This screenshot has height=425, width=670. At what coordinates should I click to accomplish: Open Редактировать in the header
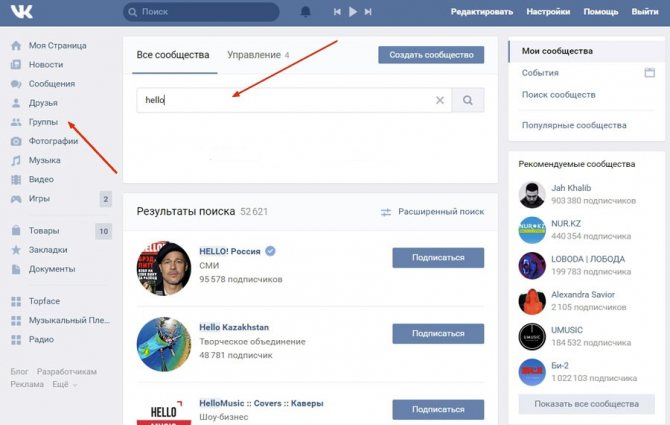coord(482,12)
